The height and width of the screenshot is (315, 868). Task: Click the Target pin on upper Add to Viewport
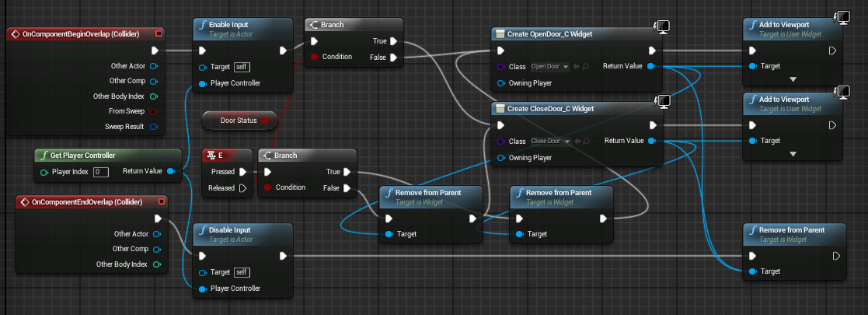(751, 66)
